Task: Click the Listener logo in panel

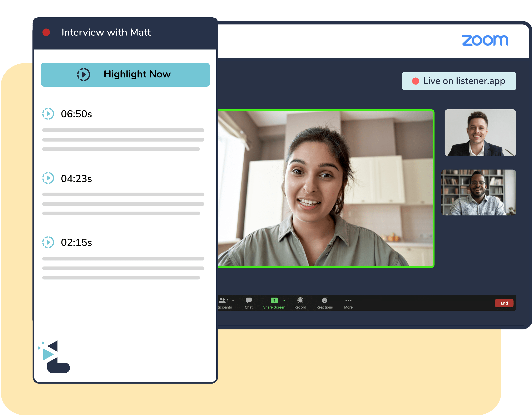Action: 54,357
